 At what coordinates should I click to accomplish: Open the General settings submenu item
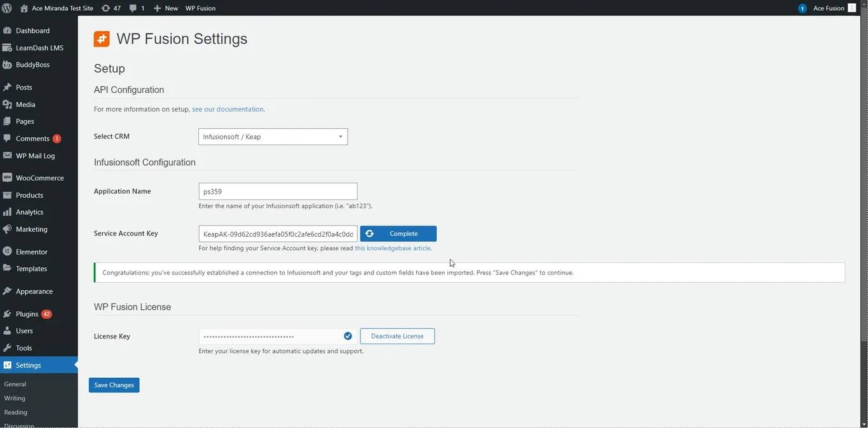pyautogui.click(x=15, y=384)
